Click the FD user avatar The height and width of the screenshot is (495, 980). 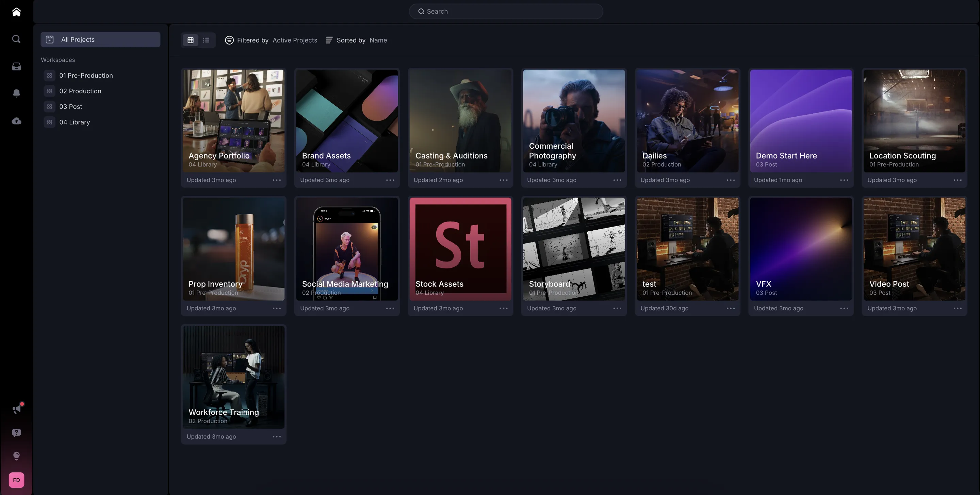pos(16,480)
